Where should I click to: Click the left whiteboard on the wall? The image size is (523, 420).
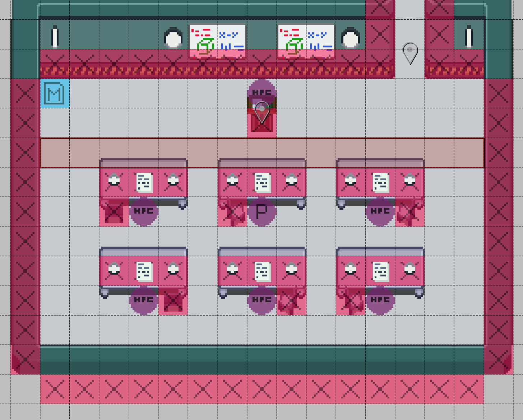coord(218,41)
